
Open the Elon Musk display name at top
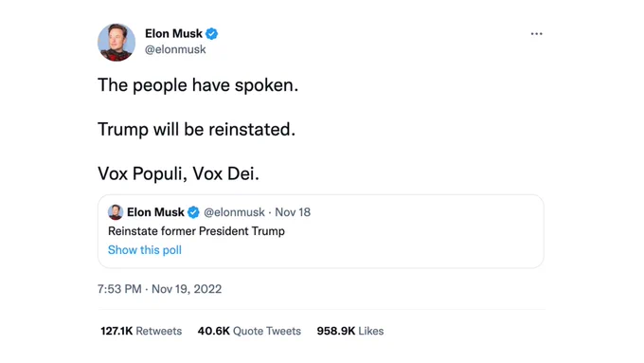click(173, 33)
